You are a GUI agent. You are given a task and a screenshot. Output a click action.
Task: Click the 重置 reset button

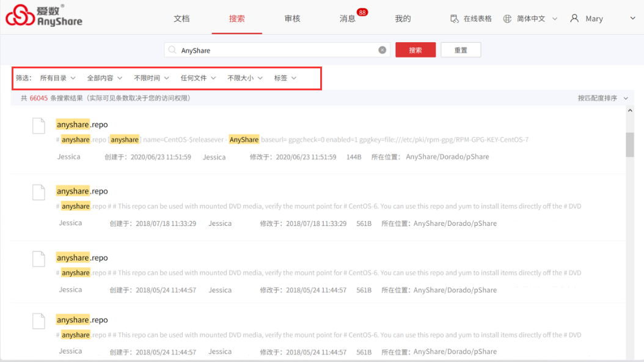pyautogui.click(x=461, y=50)
